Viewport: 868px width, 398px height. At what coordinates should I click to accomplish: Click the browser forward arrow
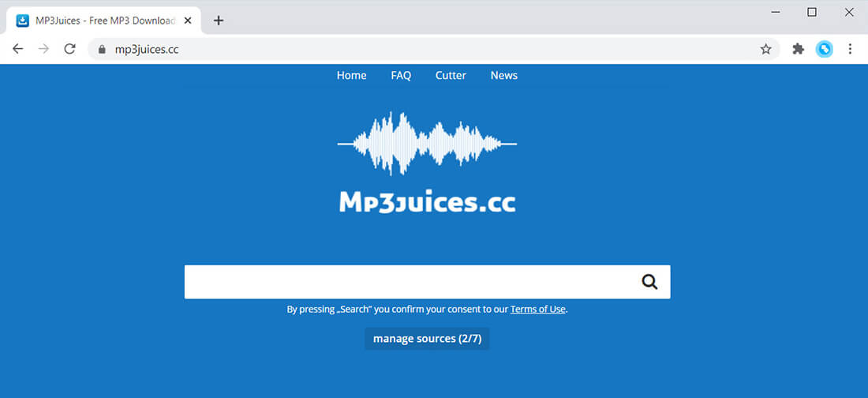point(43,49)
